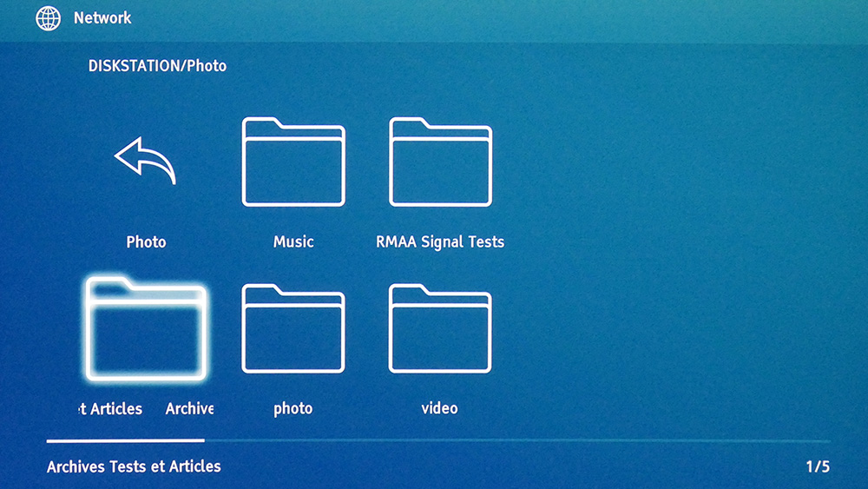Open the RMAA Signal Tests folder icon
868x489 pixels.
point(441,162)
